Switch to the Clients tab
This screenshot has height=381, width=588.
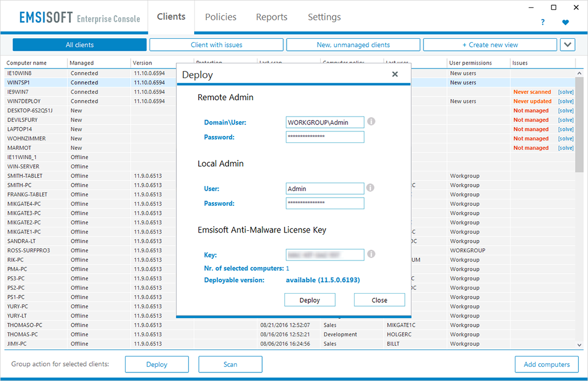[x=171, y=17]
